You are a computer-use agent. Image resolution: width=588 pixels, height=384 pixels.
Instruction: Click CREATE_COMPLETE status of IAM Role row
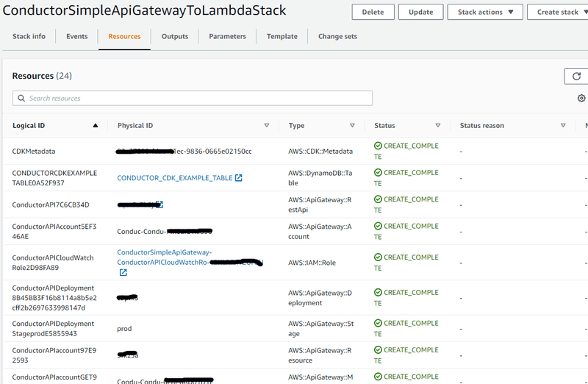(406, 263)
